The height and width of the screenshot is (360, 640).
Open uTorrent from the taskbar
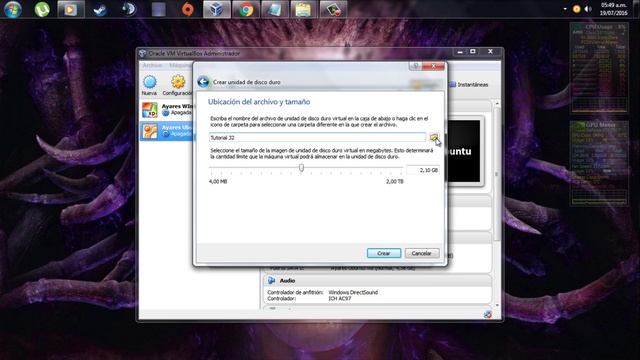pyautogui.click(x=42, y=9)
